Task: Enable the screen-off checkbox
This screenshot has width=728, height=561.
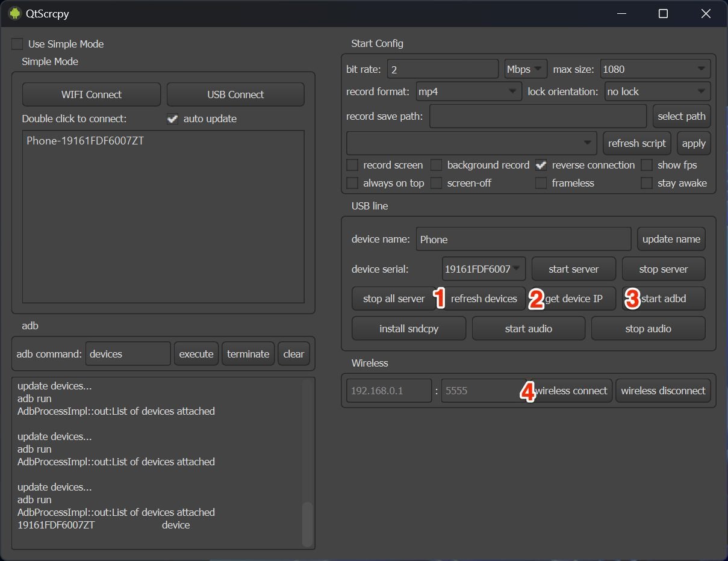Action: click(x=437, y=183)
